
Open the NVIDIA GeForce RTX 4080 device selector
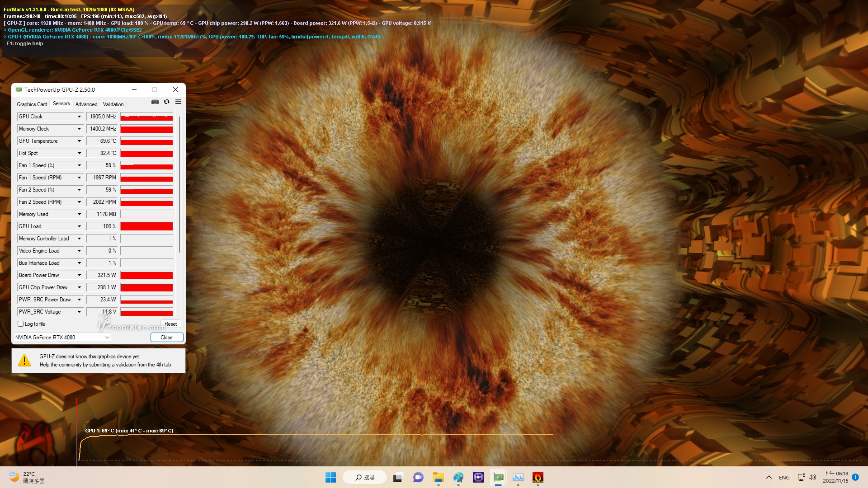tap(62, 338)
